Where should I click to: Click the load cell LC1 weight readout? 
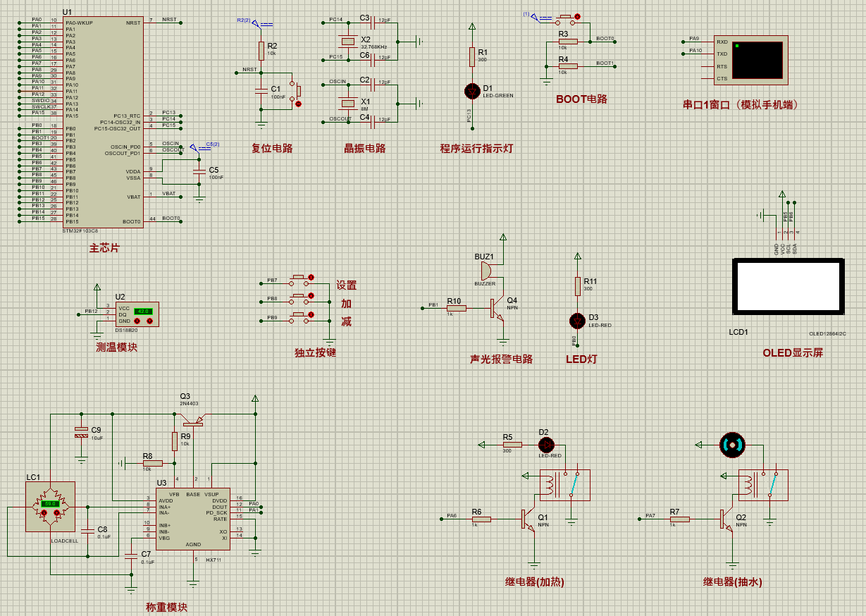coord(51,504)
